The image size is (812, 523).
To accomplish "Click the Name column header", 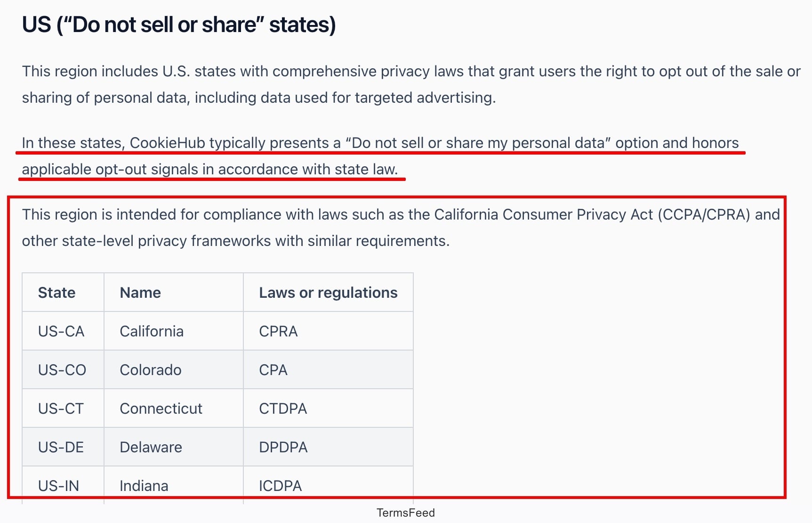I will pyautogui.click(x=174, y=292).
